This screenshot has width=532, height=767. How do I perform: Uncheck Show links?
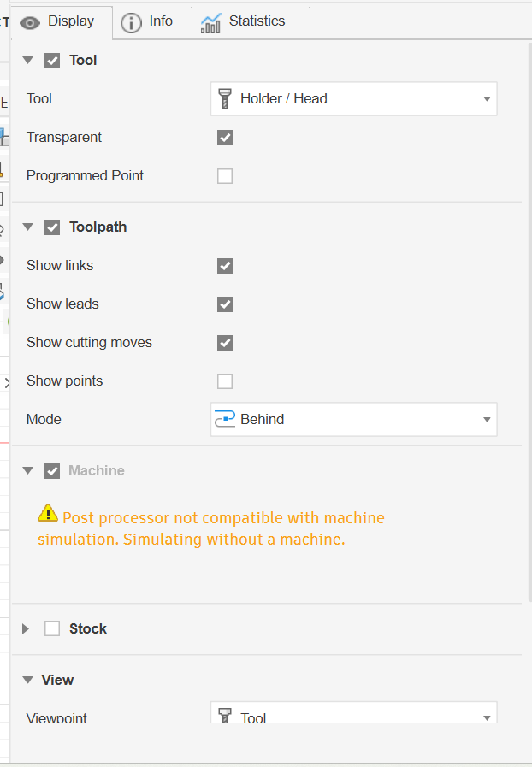click(x=225, y=266)
